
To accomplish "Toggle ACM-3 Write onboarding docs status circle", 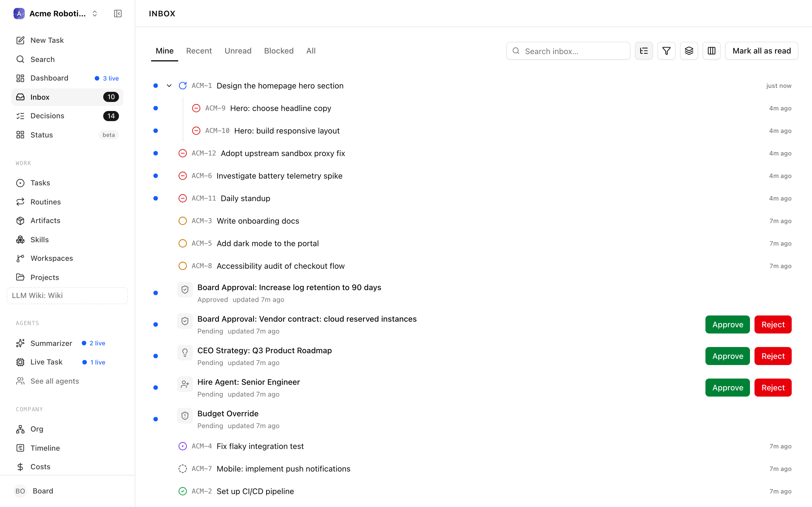I will [x=182, y=221].
